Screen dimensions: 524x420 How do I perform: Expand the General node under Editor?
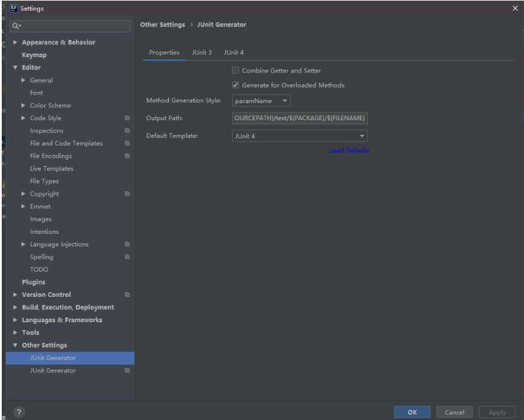tap(23, 80)
